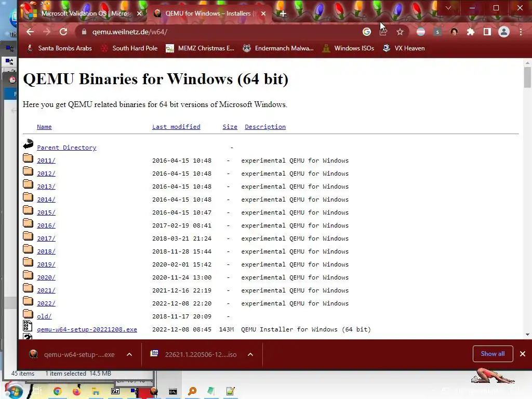Go to Parent Directory link
The width and height of the screenshot is (532, 399).
click(x=66, y=148)
